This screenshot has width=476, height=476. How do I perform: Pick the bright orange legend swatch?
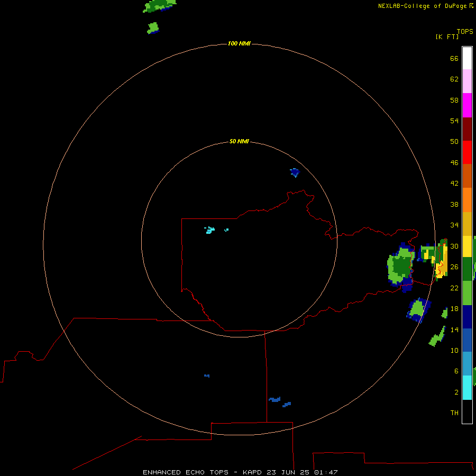click(x=467, y=200)
